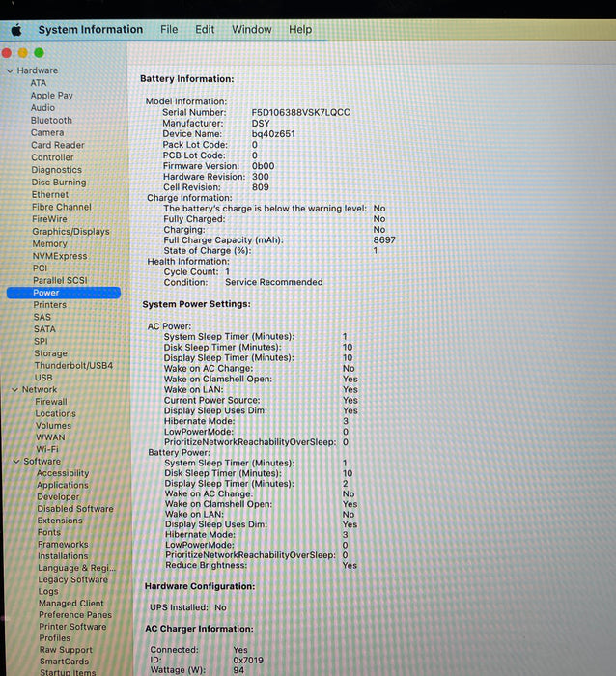The image size is (616, 676).
Task: Select Parallel SCSI in the sidebar
Action: click(60, 281)
